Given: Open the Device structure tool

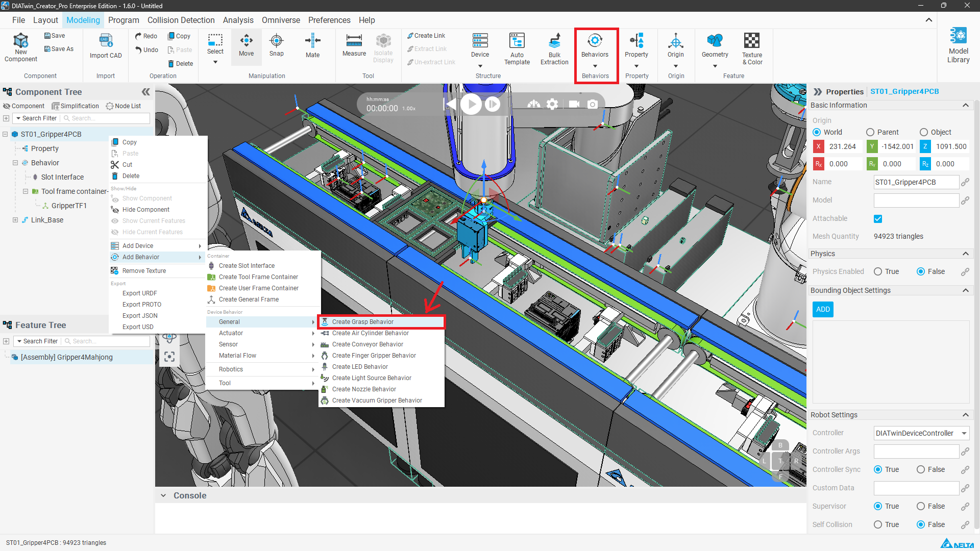Looking at the screenshot, I should (480, 45).
